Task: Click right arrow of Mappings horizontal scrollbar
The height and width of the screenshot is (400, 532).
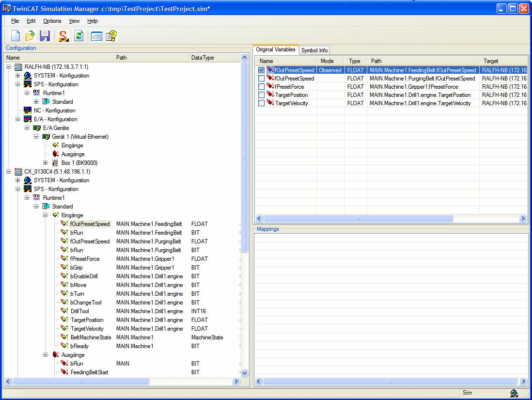Action: [x=523, y=381]
